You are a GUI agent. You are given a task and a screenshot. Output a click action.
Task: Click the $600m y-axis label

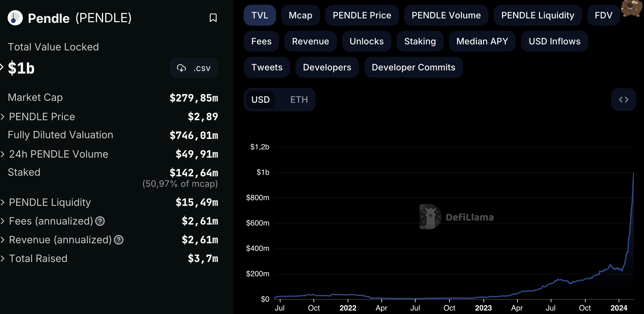(x=258, y=223)
